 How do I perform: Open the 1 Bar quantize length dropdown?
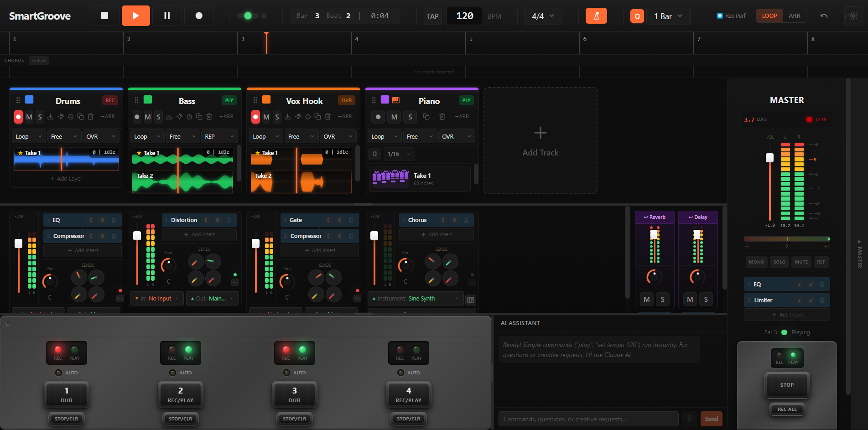668,16
